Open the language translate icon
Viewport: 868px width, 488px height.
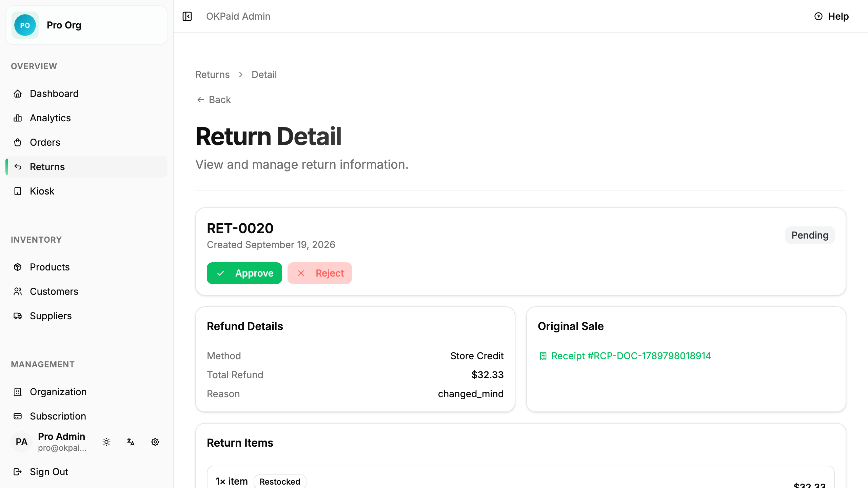131,442
